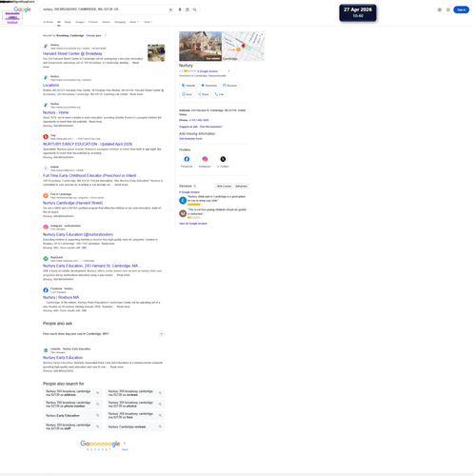Submit search with the magnifier icon
The width and height of the screenshot is (476, 476).
pyautogui.click(x=194, y=10)
